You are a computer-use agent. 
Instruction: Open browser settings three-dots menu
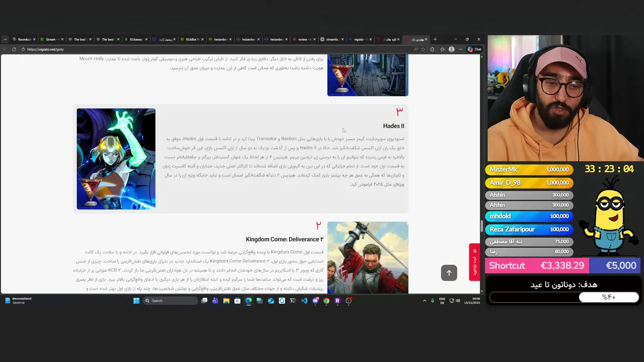(460, 49)
